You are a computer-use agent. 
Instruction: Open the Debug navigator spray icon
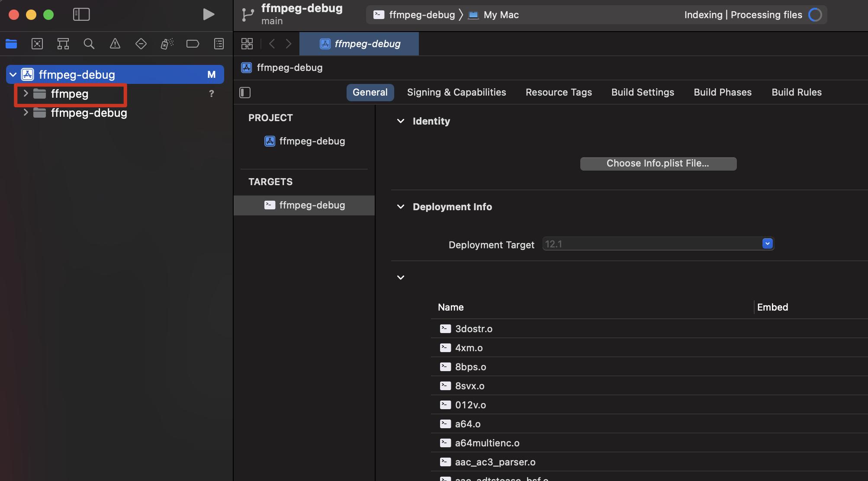pyautogui.click(x=167, y=44)
